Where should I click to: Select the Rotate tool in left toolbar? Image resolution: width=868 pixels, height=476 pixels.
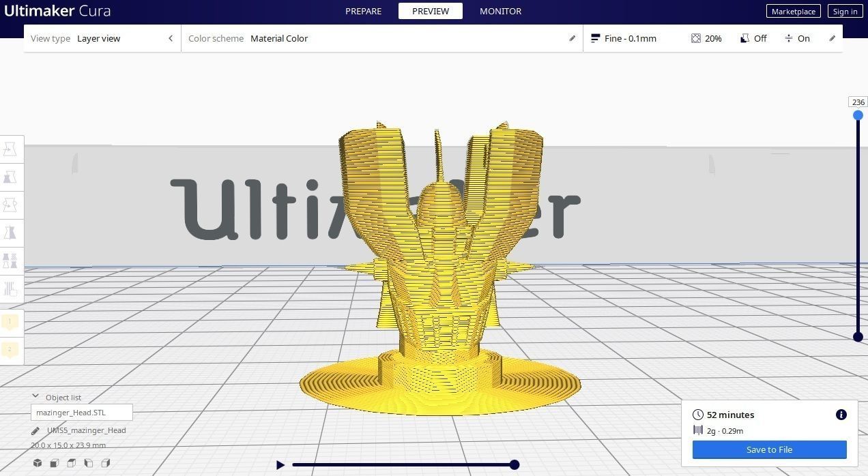10,205
